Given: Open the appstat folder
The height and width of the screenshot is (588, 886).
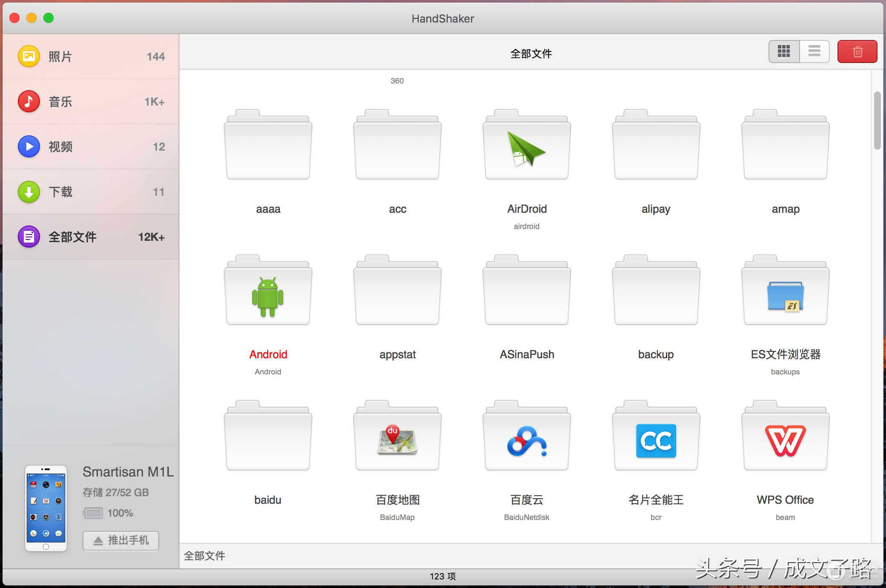Looking at the screenshot, I should pos(397,290).
